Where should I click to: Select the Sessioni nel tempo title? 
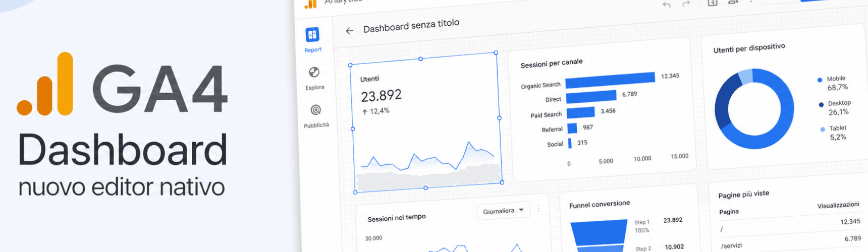click(x=397, y=218)
